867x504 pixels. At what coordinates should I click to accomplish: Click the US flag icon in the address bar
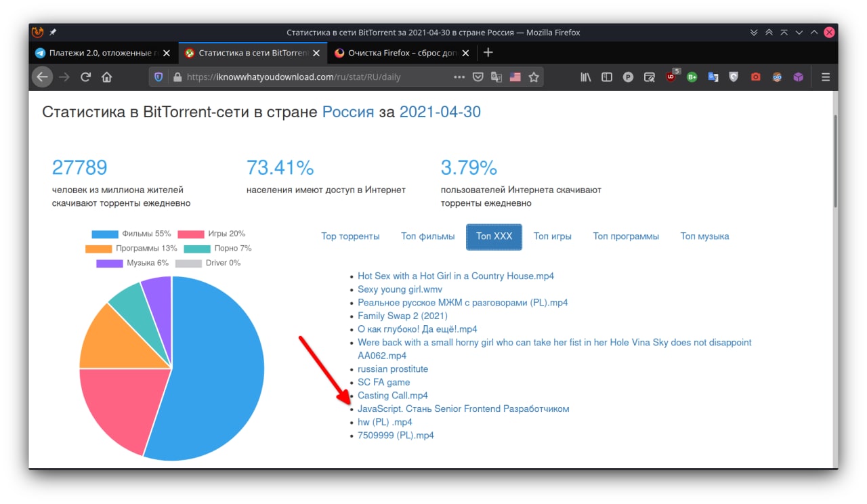(515, 77)
